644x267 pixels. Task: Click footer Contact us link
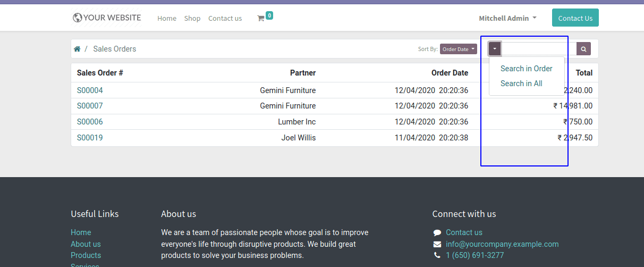(x=464, y=232)
